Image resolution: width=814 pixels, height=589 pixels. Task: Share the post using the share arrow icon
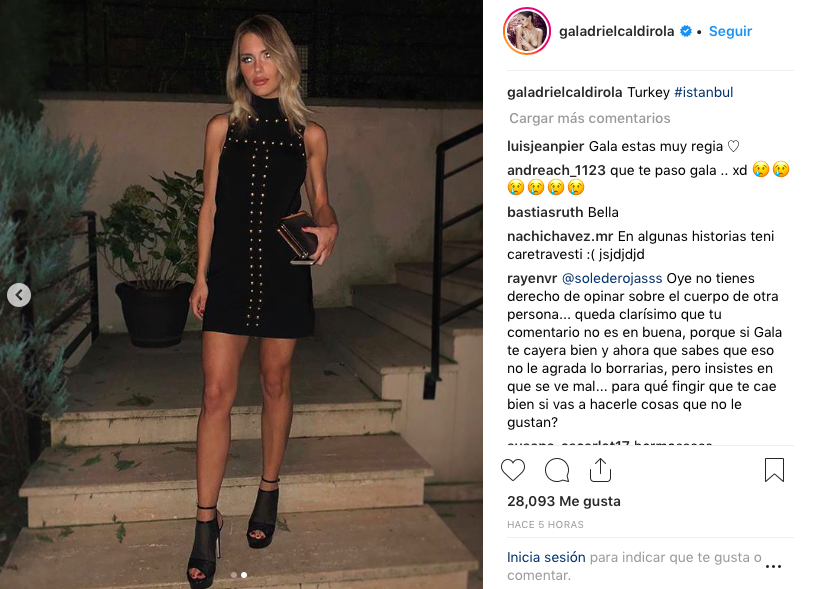tap(600, 470)
